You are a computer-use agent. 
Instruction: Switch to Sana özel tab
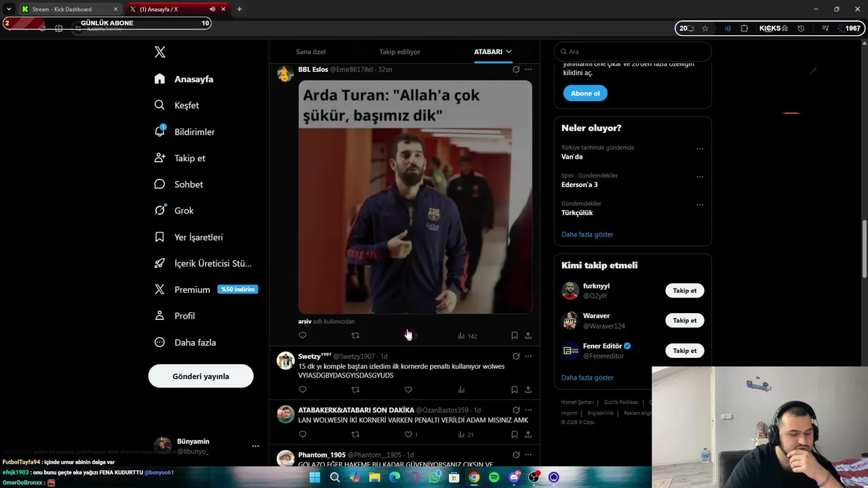311,52
